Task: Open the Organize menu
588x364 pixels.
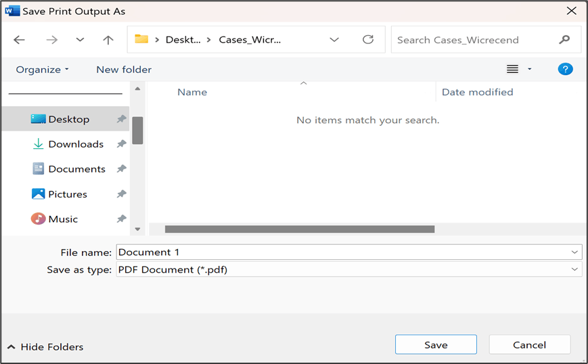Action: tap(42, 70)
